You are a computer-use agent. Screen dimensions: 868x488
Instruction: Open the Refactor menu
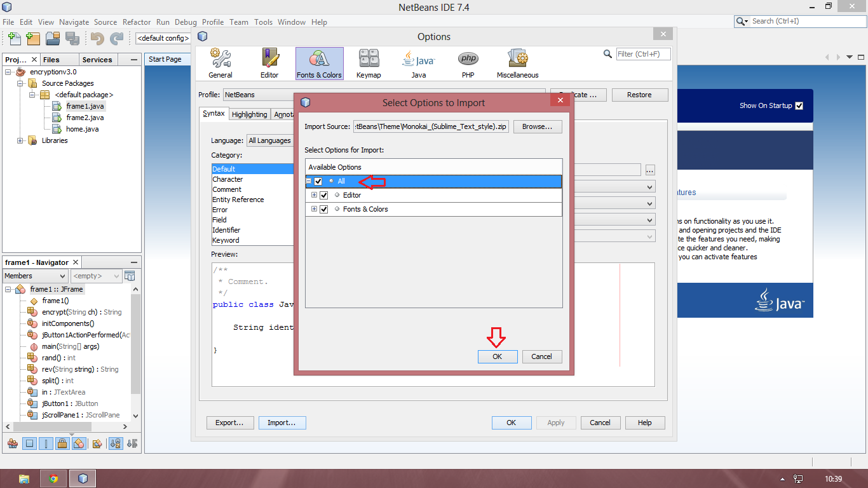137,22
